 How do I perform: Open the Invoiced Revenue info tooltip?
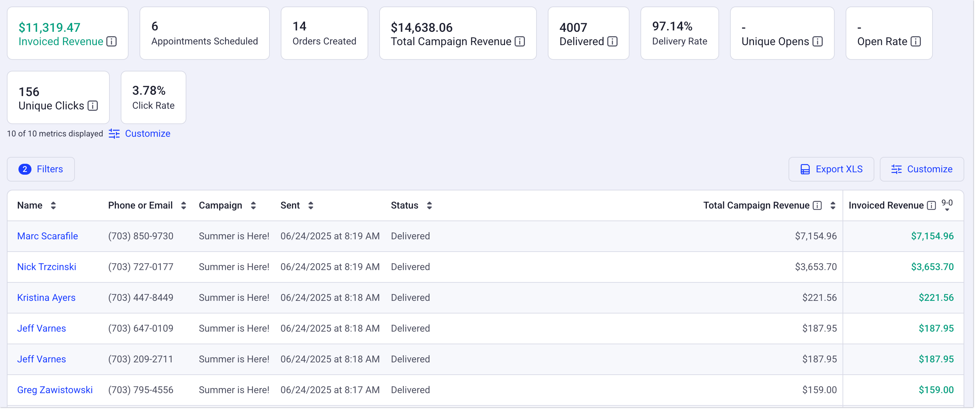111,42
